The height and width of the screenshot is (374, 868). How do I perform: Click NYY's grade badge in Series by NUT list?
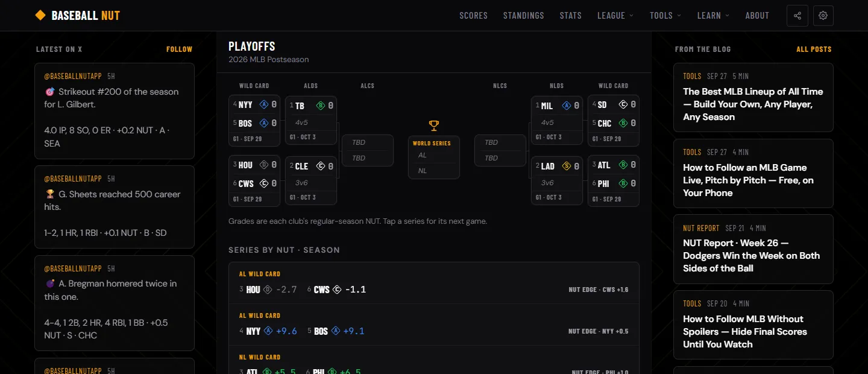pyautogui.click(x=268, y=331)
